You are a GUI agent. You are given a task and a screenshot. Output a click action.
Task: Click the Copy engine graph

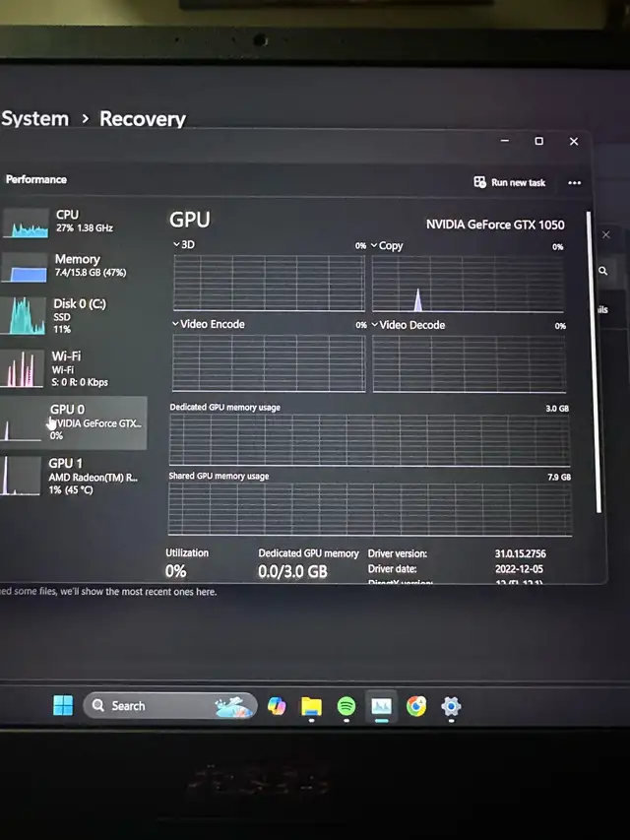click(468, 284)
